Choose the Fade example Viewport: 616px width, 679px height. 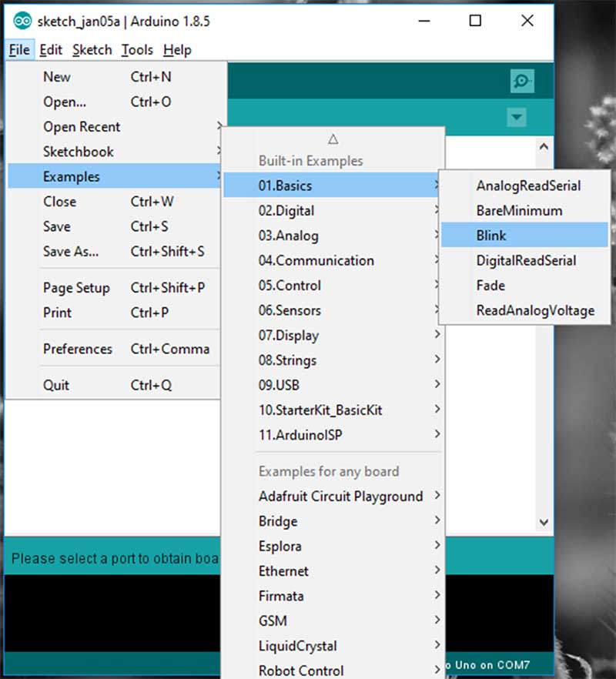tap(490, 286)
